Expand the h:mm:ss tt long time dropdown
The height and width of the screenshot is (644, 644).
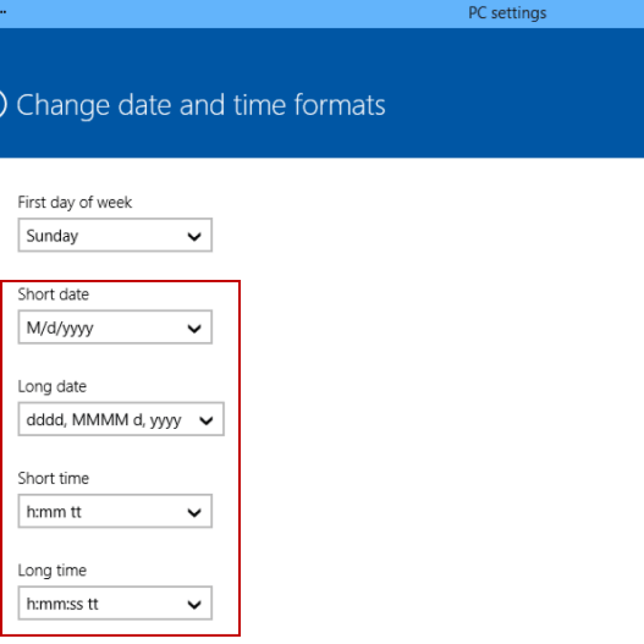[x=114, y=604]
